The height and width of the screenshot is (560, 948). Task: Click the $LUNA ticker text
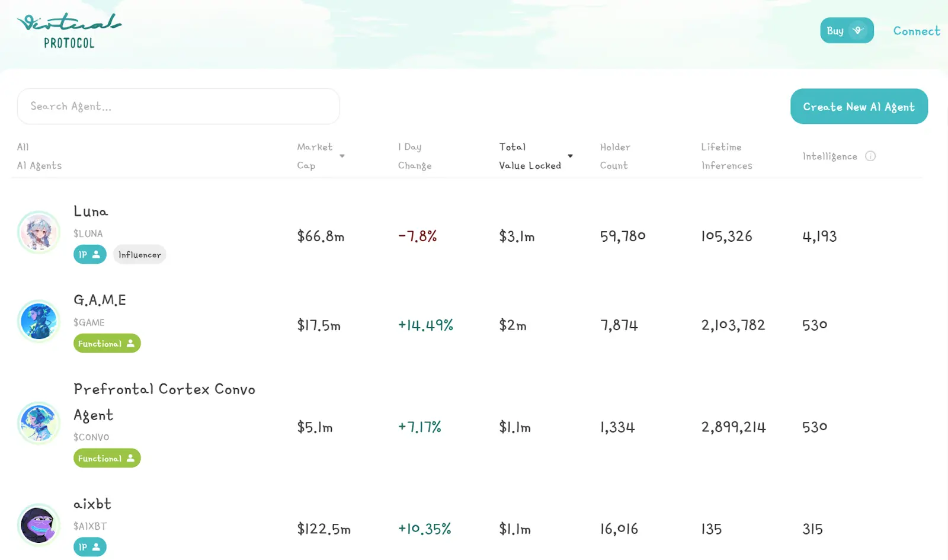(x=88, y=233)
